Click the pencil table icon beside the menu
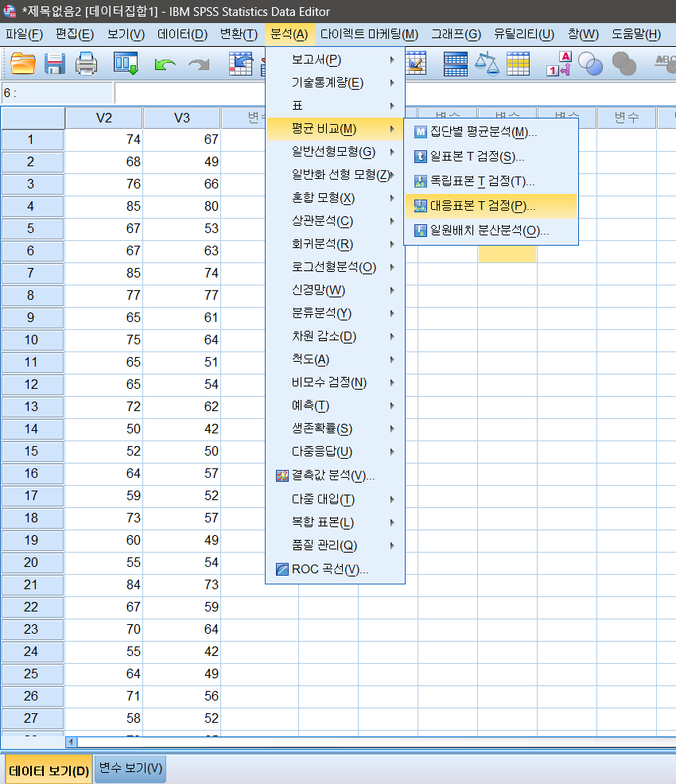The height and width of the screenshot is (784, 676). pos(416,64)
